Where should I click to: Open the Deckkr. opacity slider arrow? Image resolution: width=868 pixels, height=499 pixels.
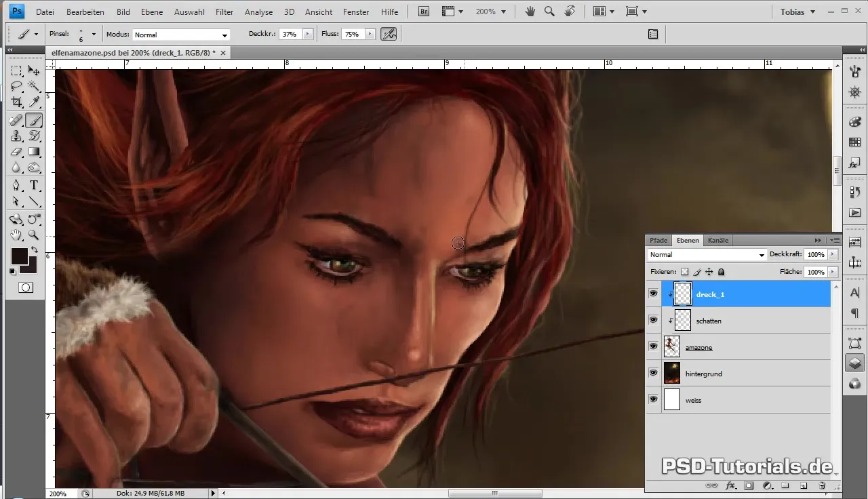tap(308, 34)
